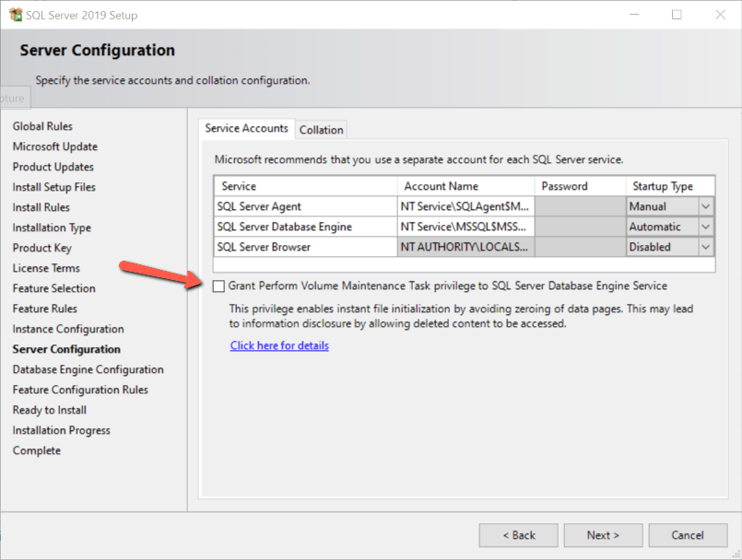
Task: Click Complete step in sidebar
Action: [37, 450]
